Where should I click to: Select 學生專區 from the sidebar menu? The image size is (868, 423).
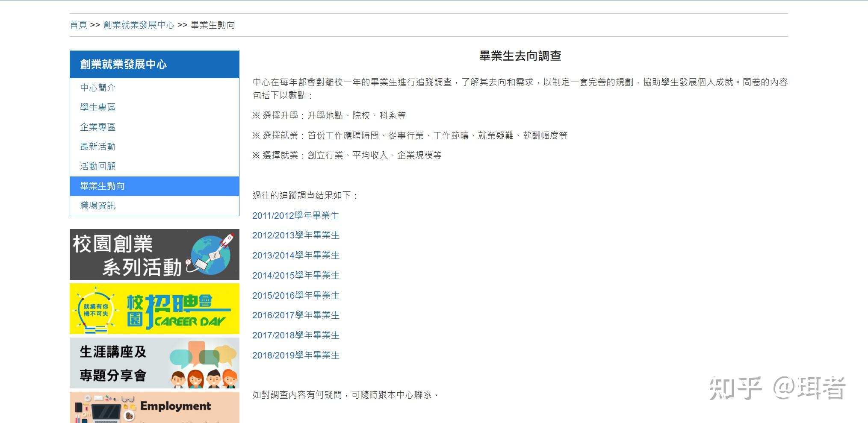click(97, 107)
